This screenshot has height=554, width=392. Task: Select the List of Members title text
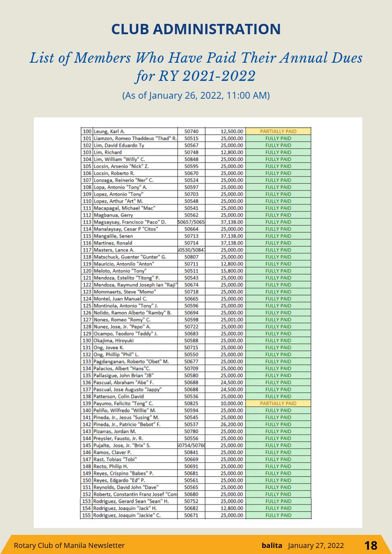[196, 67]
